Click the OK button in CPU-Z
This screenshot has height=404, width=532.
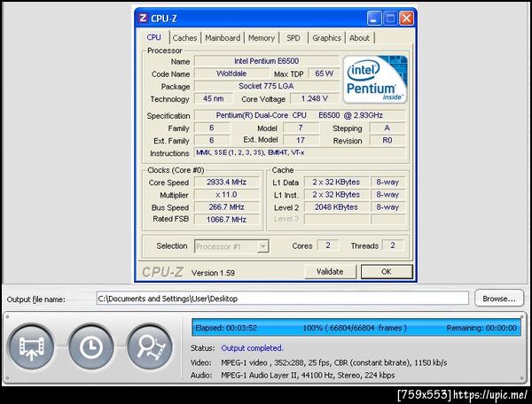point(387,272)
